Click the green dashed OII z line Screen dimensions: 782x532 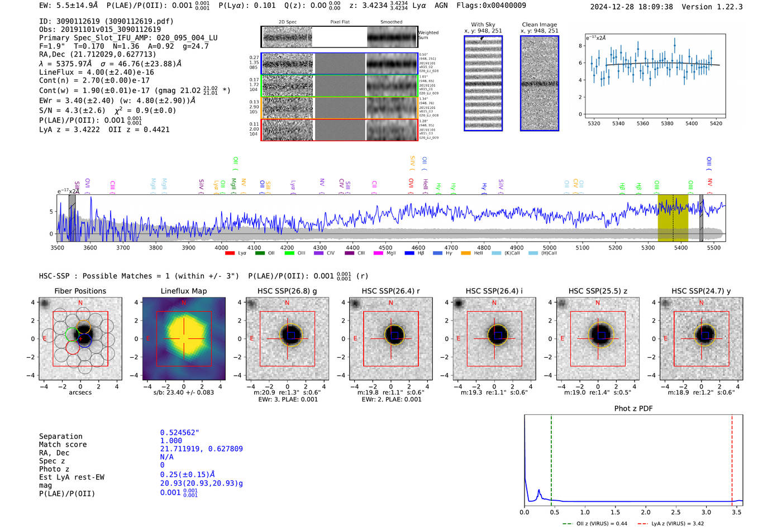click(551, 460)
